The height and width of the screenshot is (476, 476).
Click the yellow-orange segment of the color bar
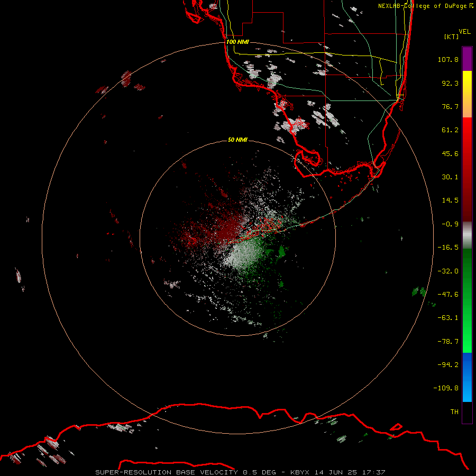(467, 94)
